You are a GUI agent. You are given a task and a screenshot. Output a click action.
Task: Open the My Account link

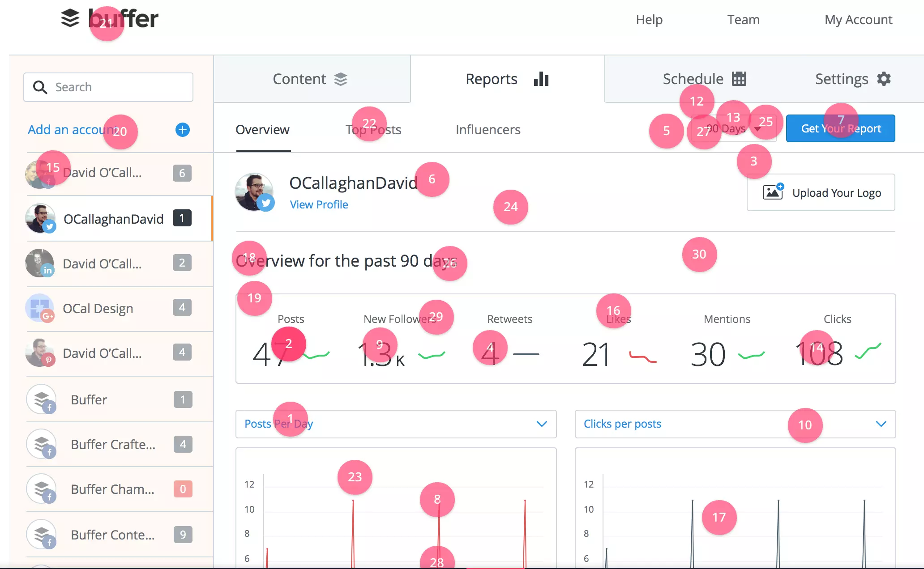point(859,20)
